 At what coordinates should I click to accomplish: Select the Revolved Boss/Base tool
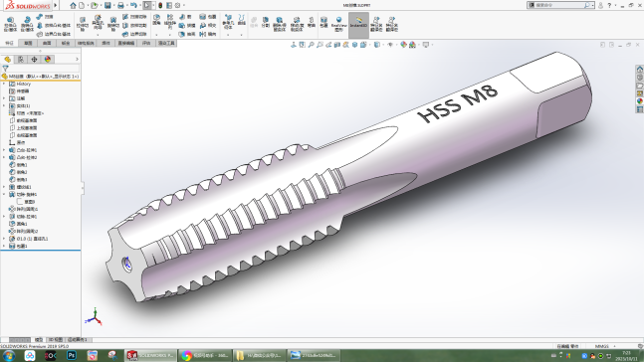(x=27, y=24)
